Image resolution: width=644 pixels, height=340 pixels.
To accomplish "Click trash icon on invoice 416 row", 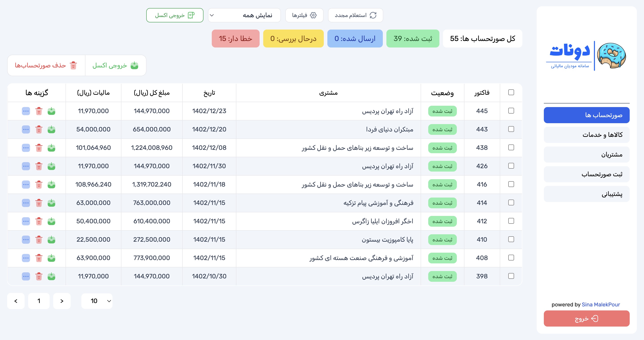I will pos(39,185).
